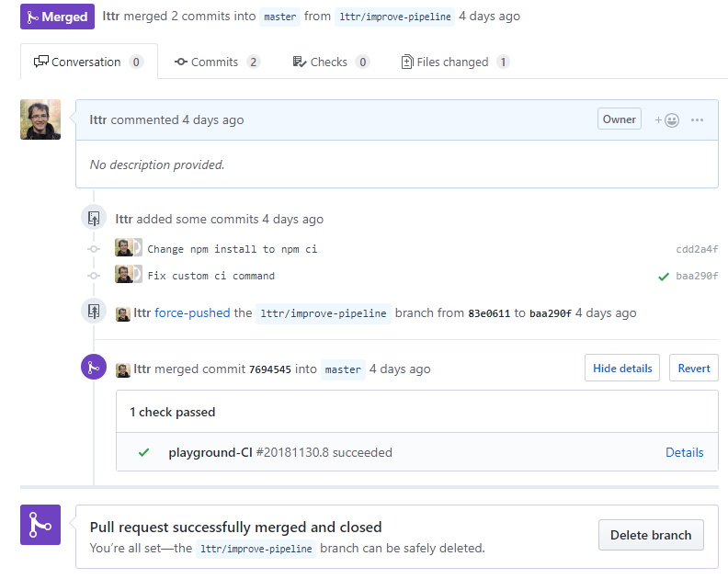Viewport: 728px width, 579px height.
Task: Click the Delete branch button
Action: (651, 535)
